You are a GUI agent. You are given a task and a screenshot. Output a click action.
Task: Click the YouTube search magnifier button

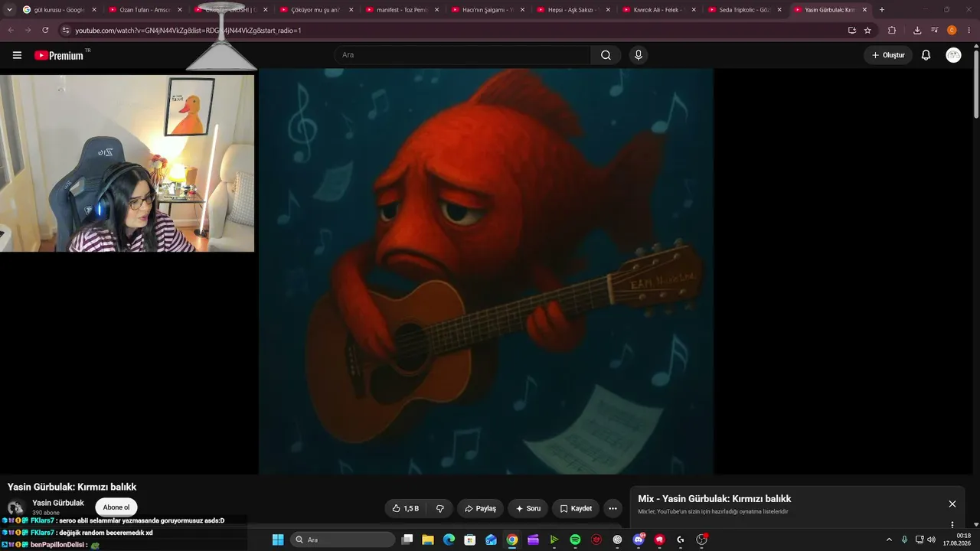[x=606, y=55]
